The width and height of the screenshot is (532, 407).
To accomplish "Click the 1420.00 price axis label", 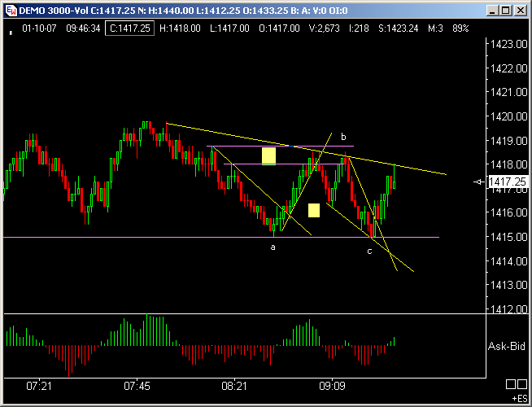I will [509, 116].
